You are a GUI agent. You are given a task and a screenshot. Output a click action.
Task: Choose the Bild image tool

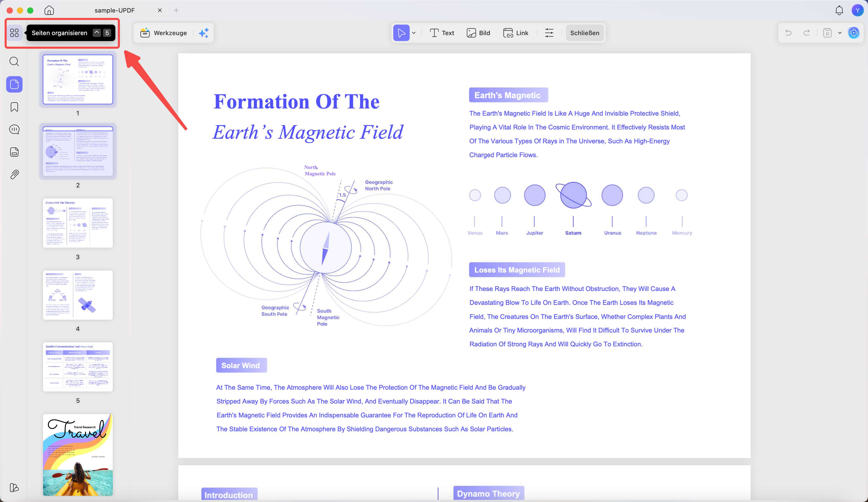478,33
